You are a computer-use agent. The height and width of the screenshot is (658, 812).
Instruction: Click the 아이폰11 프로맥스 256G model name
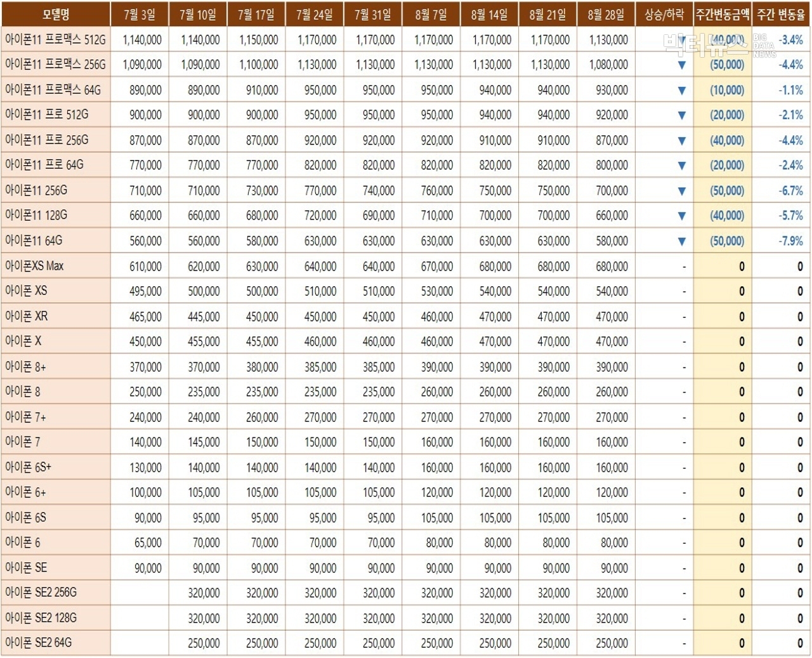pyautogui.click(x=56, y=65)
